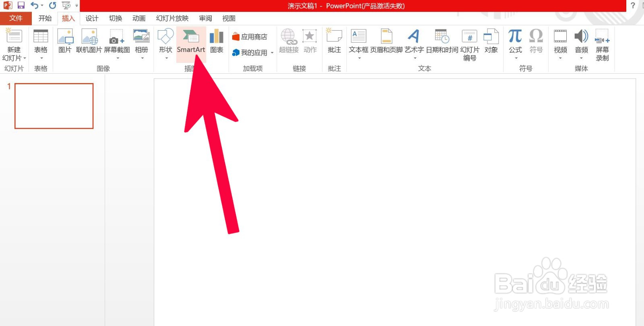Expand the Photo Album (相册) dropdown arrow
This screenshot has width=644, height=326.
click(x=142, y=58)
